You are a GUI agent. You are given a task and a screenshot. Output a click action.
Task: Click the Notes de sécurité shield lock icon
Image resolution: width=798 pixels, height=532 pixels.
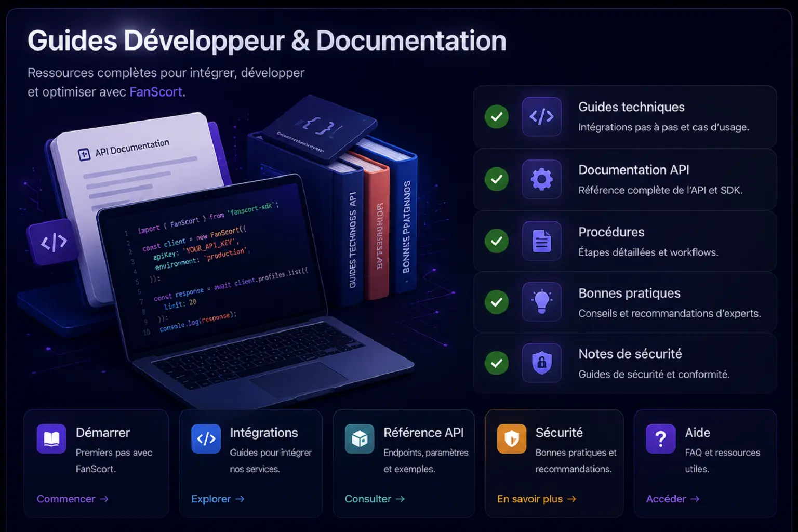click(541, 363)
